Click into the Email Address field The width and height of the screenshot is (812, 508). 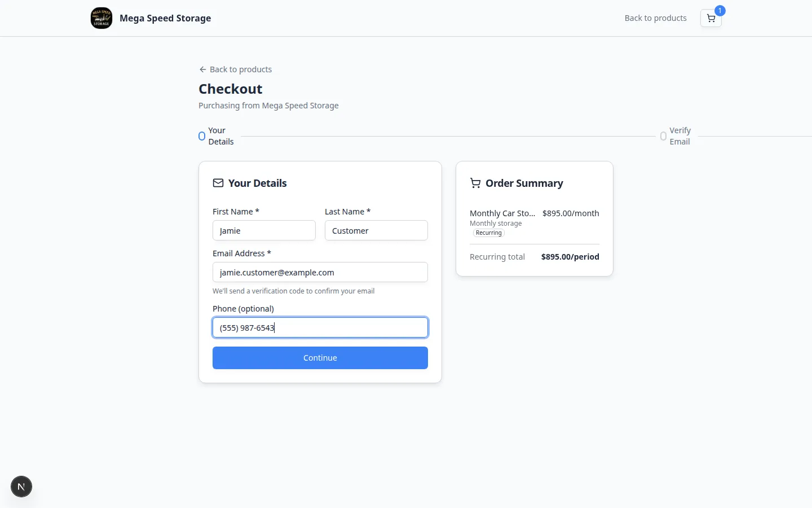click(320, 272)
